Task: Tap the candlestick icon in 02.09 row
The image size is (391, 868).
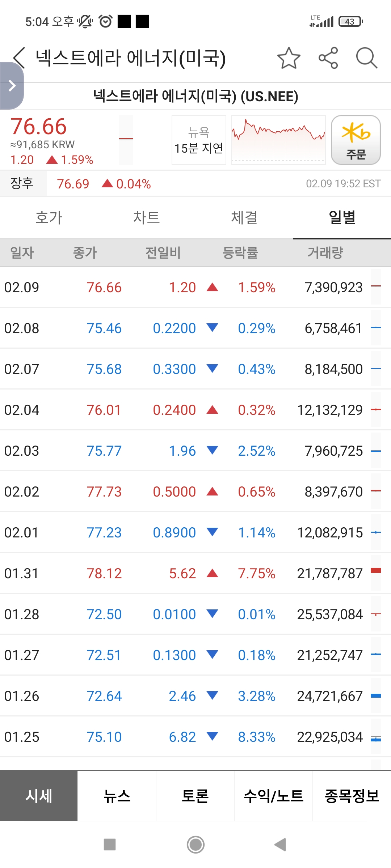Action: [376, 287]
